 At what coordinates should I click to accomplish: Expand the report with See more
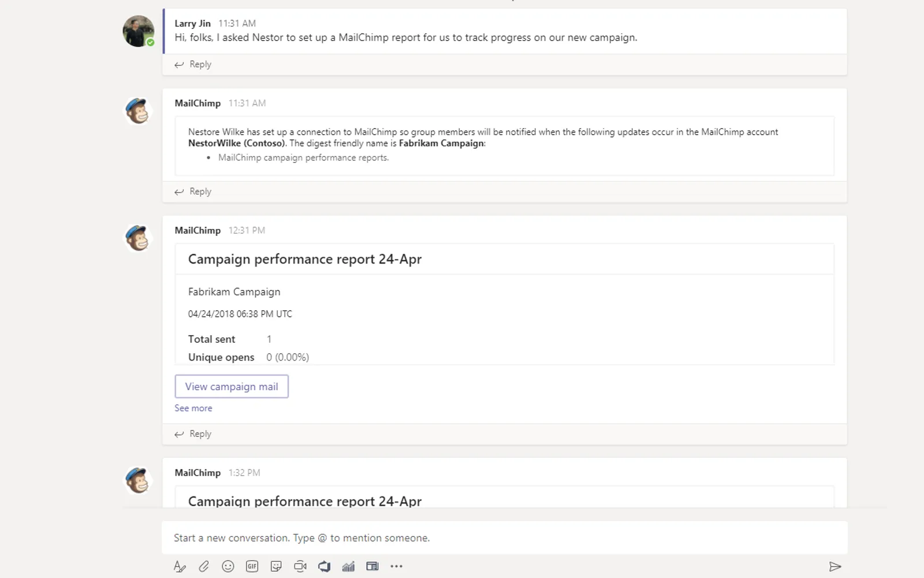(193, 408)
